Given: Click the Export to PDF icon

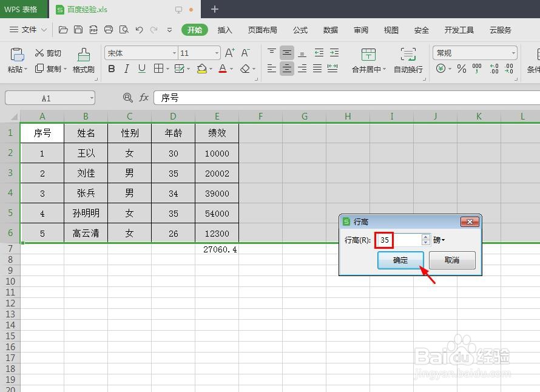Looking at the screenshot, I should click(x=93, y=29).
